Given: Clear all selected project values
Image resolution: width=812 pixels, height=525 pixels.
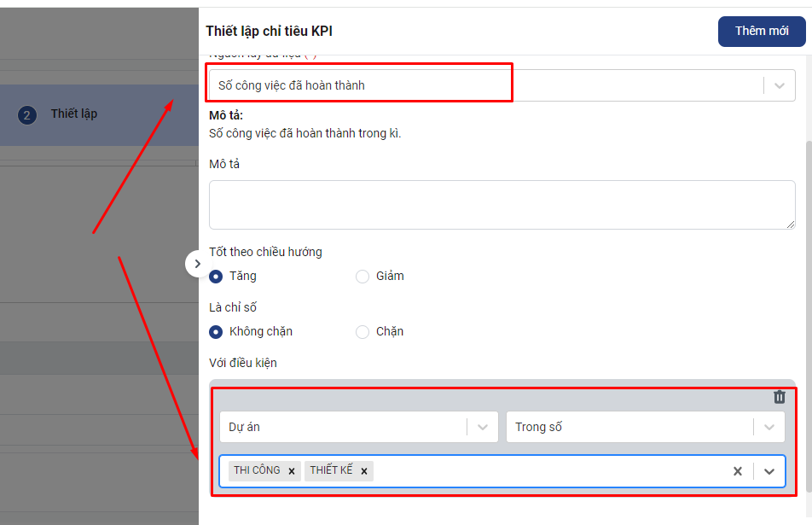Looking at the screenshot, I should [x=738, y=471].
